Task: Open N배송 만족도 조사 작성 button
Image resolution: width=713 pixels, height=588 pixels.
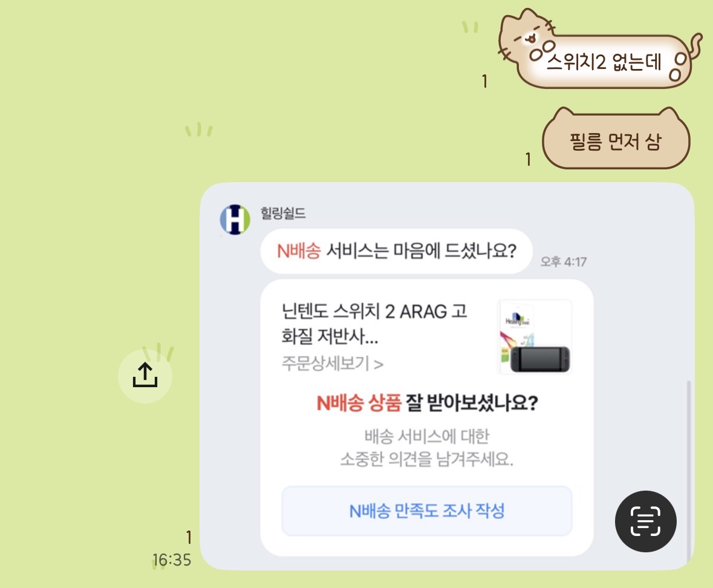Action: coord(426,511)
